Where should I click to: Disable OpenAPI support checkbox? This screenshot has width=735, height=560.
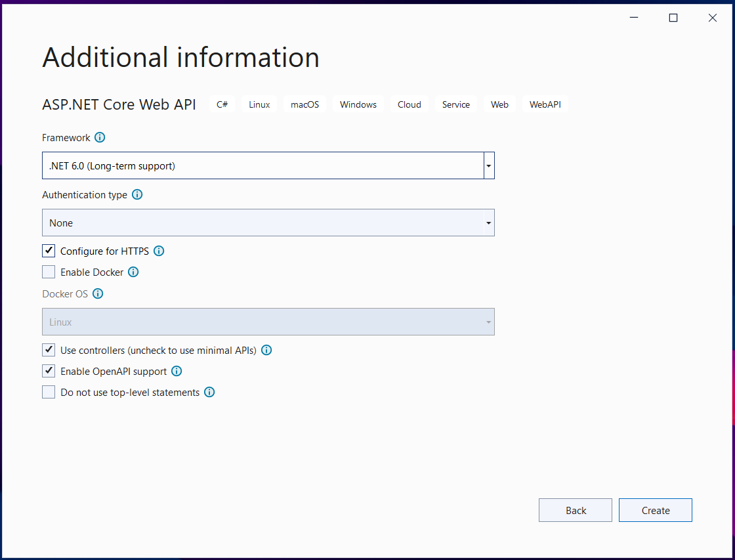[x=49, y=371]
